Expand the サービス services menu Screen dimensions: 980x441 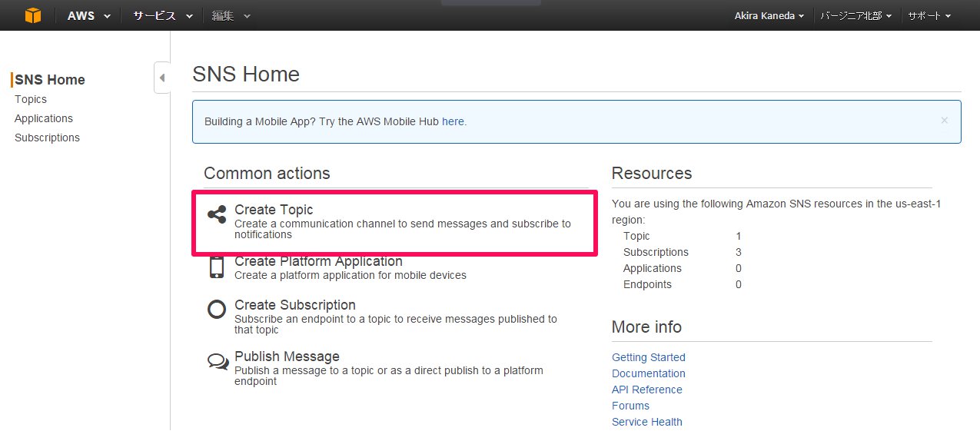pos(162,15)
